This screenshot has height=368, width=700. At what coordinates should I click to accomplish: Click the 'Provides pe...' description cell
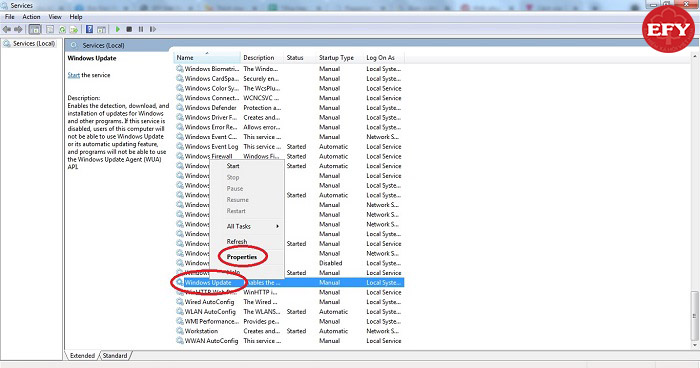pos(261,322)
